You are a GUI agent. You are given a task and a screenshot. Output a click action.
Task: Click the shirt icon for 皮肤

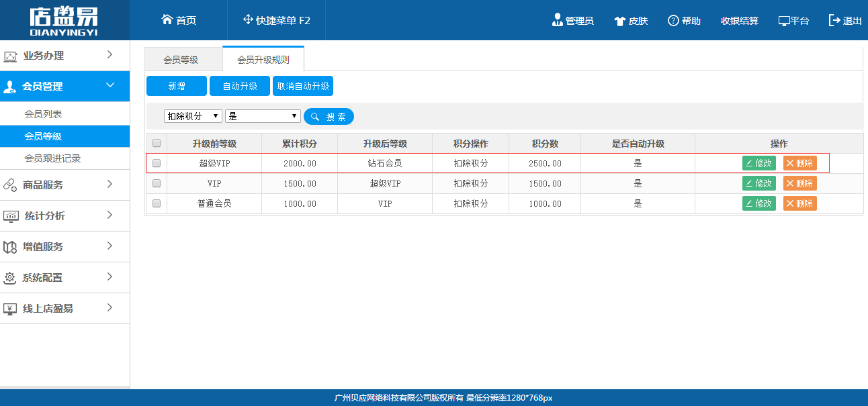click(620, 21)
